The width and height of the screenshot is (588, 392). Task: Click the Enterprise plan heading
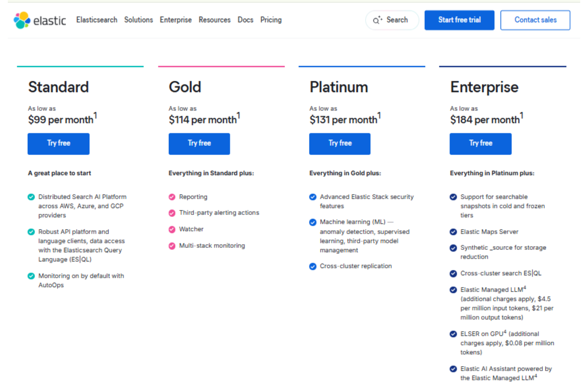[x=484, y=87]
